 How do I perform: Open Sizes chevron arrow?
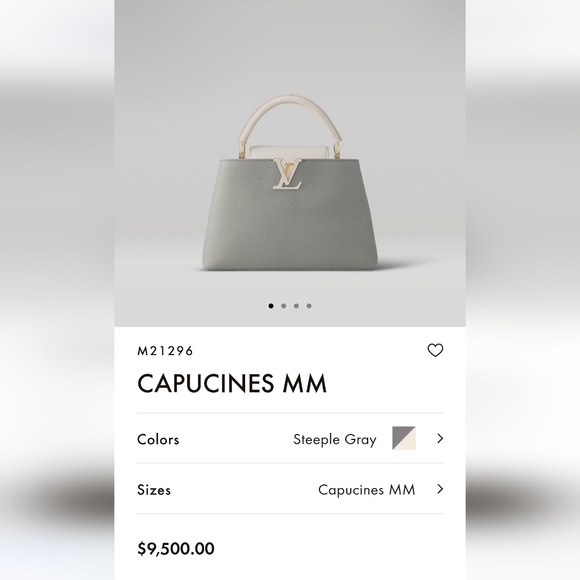440,489
